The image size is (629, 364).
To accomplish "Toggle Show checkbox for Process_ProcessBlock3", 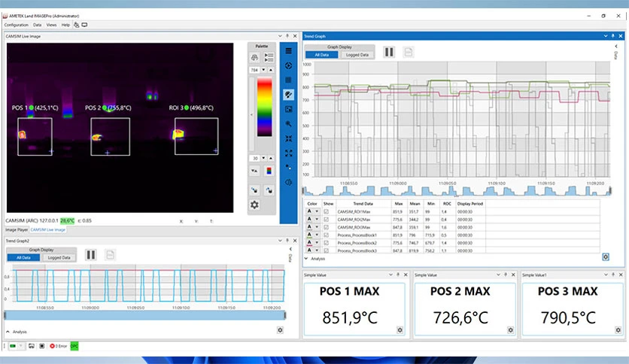I will [x=326, y=250].
